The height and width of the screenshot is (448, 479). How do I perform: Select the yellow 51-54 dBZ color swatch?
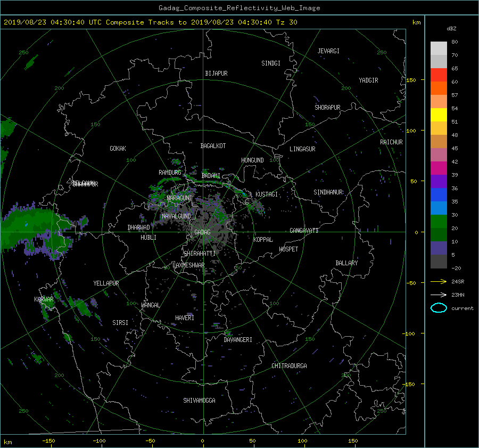coord(439,115)
